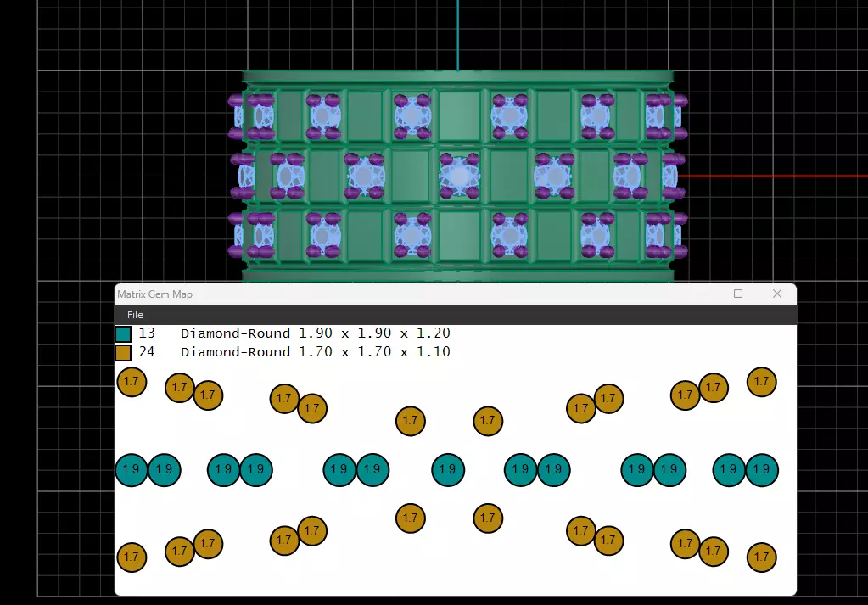Select the 'Diamond-Round 1.90 x 1.90 x 1.20' legend text

tap(316, 333)
